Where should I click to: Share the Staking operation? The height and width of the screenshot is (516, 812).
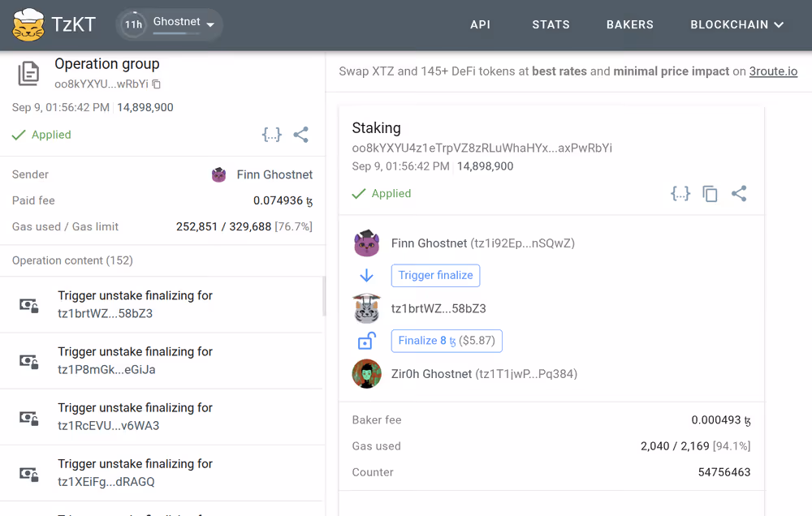point(739,194)
